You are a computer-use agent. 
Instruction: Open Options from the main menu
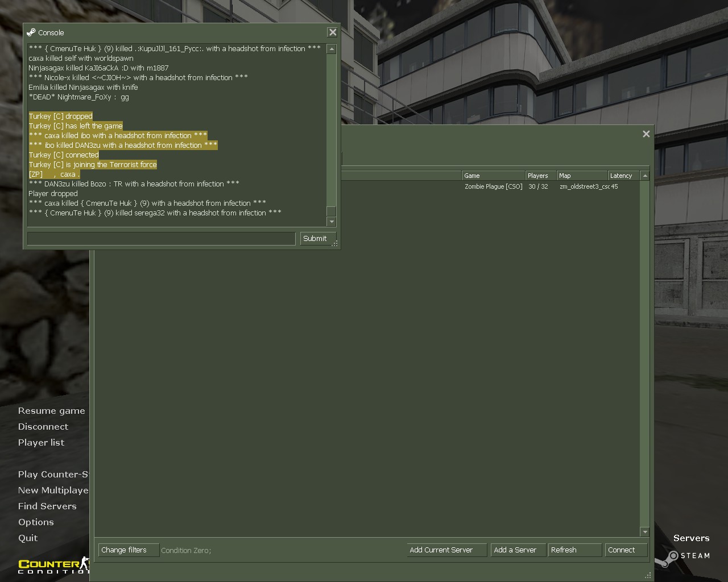tap(36, 522)
